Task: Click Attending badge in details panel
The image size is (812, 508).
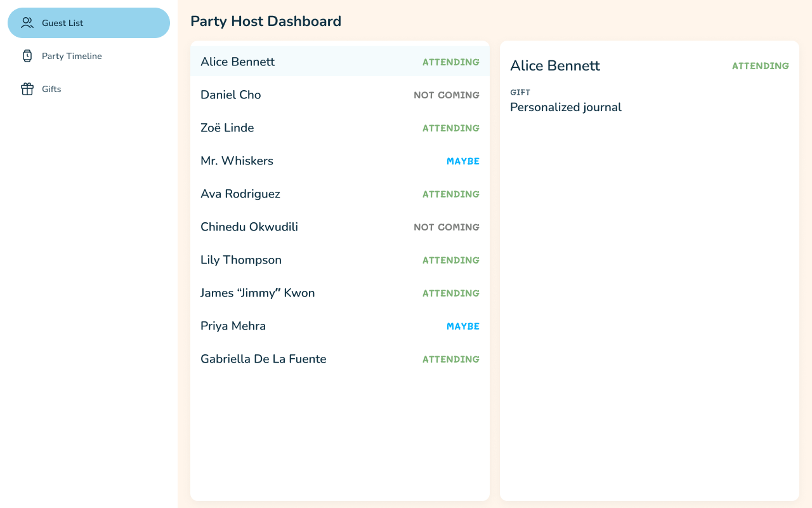Action: [761, 66]
